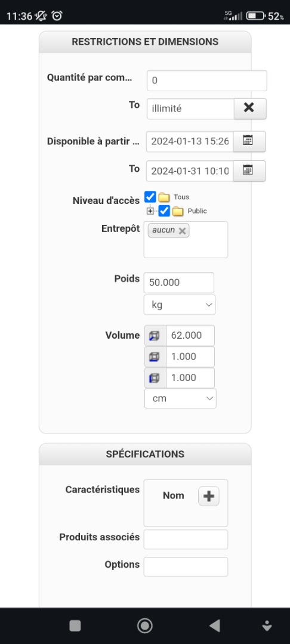Click the width cube icon in Volume
Viewport: 290px width, 644px height.
[155, 357]
